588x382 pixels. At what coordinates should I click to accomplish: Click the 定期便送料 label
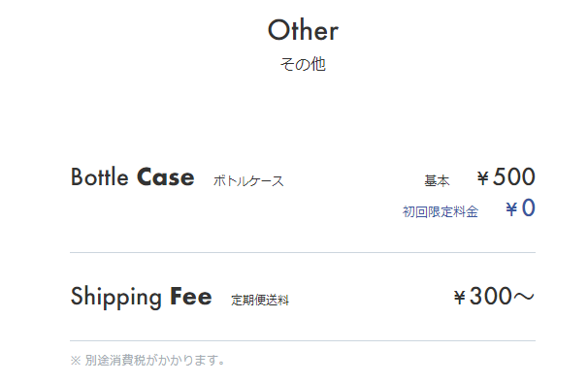click(260, 301)
